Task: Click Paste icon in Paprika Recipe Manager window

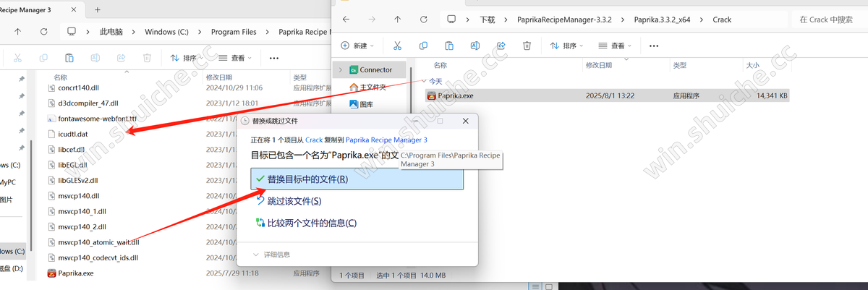Action: [x=69, y=57]
